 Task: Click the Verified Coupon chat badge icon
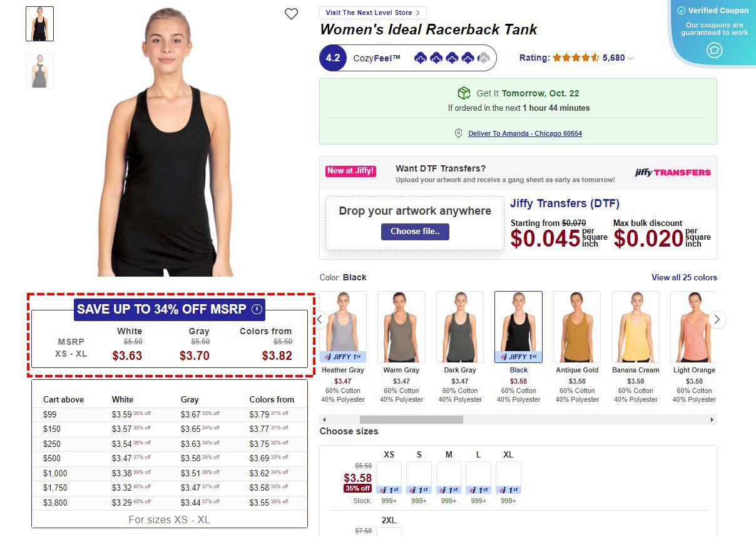[x=714, y=50]
